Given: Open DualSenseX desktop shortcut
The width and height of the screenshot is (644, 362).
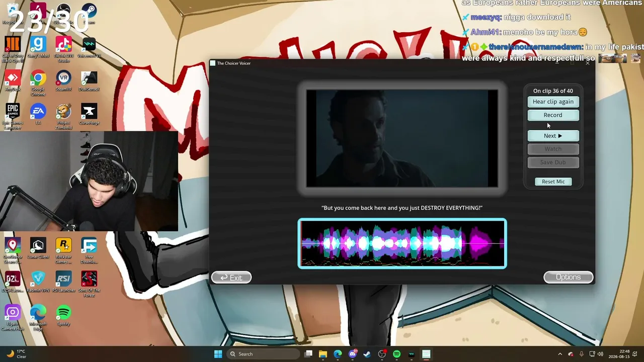Looking at the screenshot, I should [89, 81].
